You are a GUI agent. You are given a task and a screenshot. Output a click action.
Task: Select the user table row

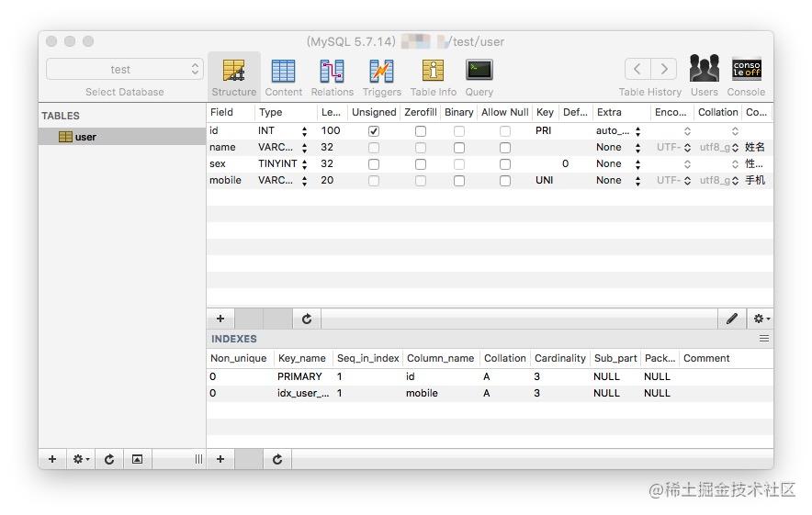coord(122,137)
